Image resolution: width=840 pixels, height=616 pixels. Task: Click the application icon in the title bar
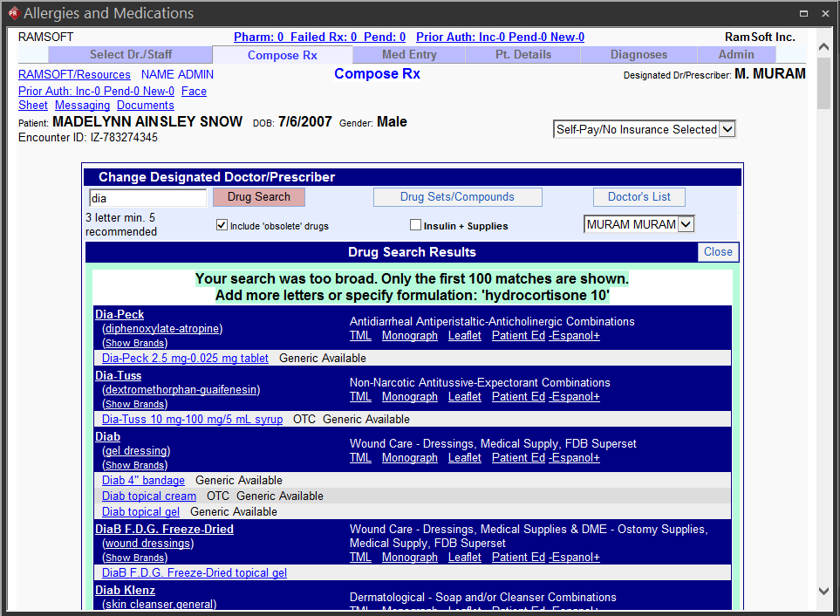(13, 13)
